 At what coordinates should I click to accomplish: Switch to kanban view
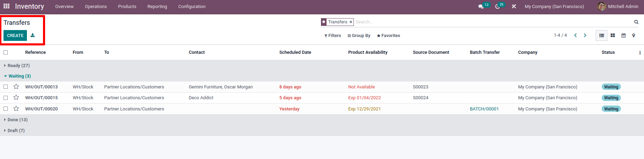click(x=613, y=35)
